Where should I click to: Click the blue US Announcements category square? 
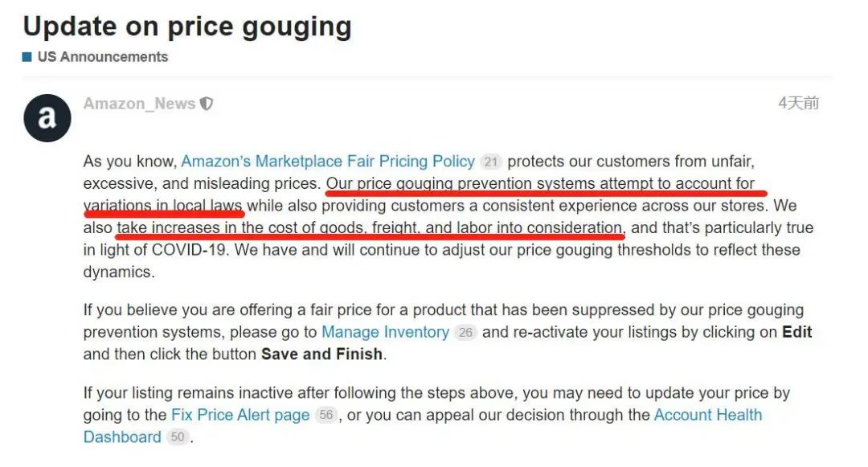pyautogui.click(x=27, y=57)
